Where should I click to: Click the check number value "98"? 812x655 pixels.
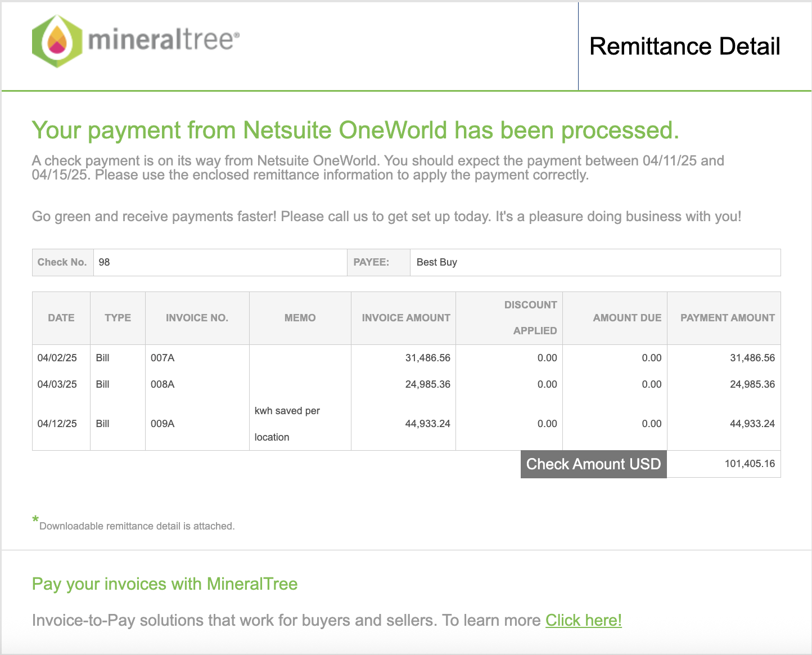point(104,262)
